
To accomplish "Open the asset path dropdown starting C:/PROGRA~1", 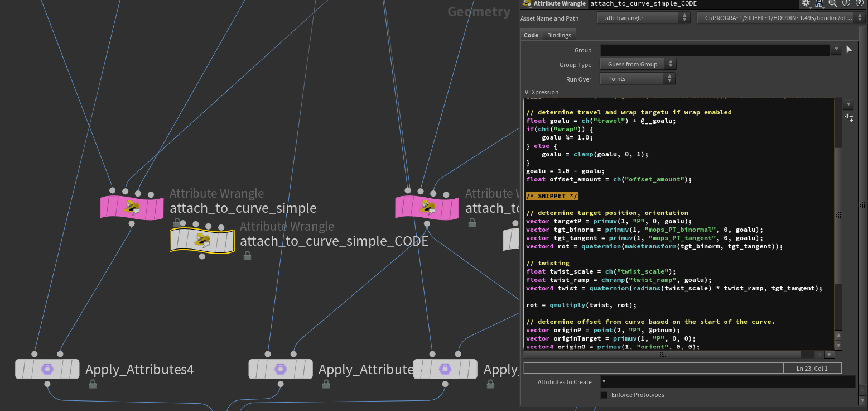I will pos(780,18).
